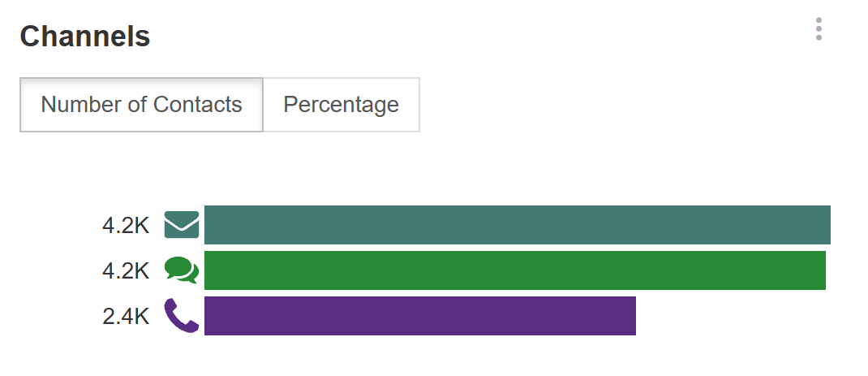Pick the email channel via its envelope symbol
This screenshot has width=868, height=376.
(x=182, y=225)
